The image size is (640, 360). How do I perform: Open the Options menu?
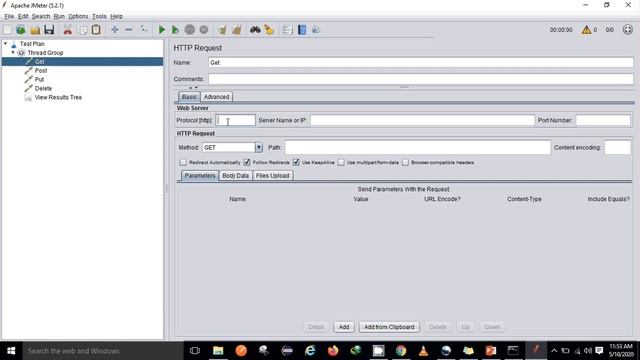[x=78, y=16]
